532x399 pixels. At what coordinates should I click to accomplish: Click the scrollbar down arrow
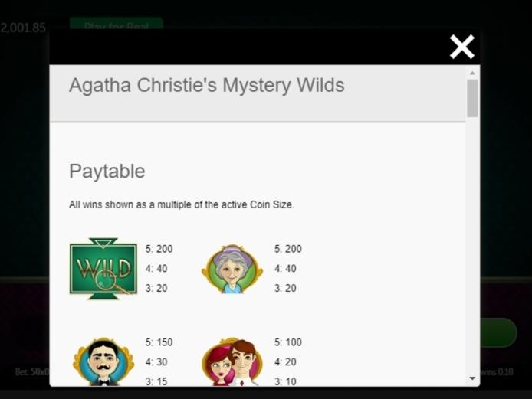(472, 378)
